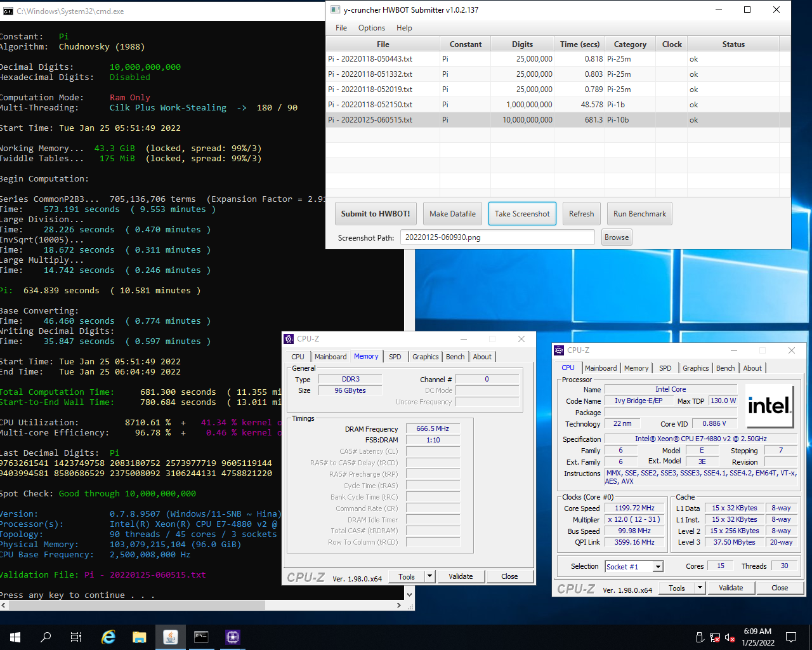Switch to the Java app on taskbar
Image resolution: width=812 pixels, height=650 pixels.
pos(170,637)
